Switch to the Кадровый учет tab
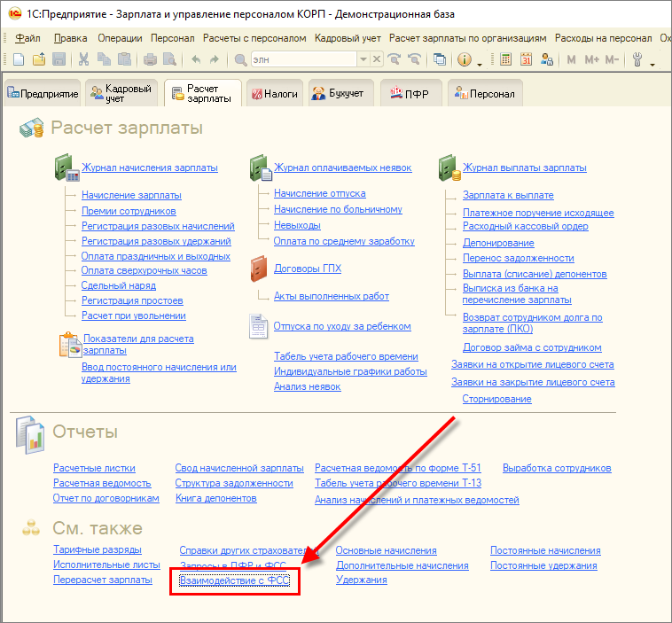Image resolution: width=672 pixels, height=623 pixels. 121,94
